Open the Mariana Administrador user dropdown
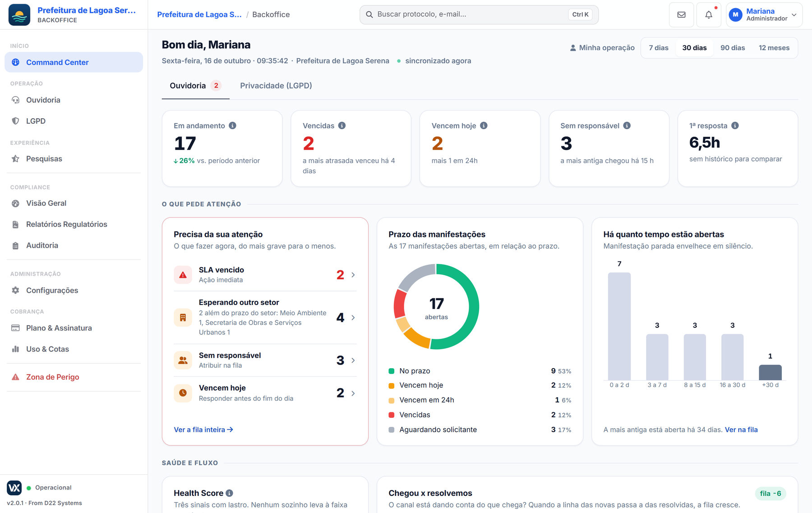 tap(764, 15)
